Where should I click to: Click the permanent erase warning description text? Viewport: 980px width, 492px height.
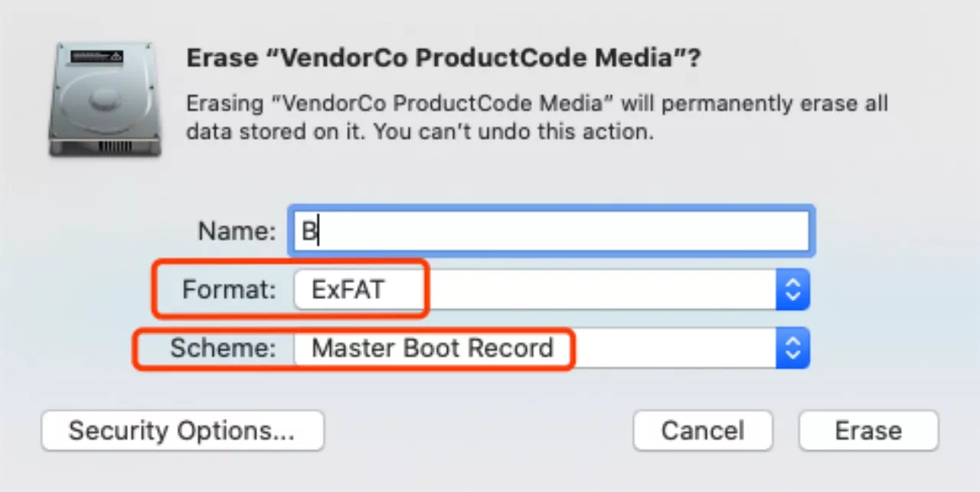(x=537, y=117)
